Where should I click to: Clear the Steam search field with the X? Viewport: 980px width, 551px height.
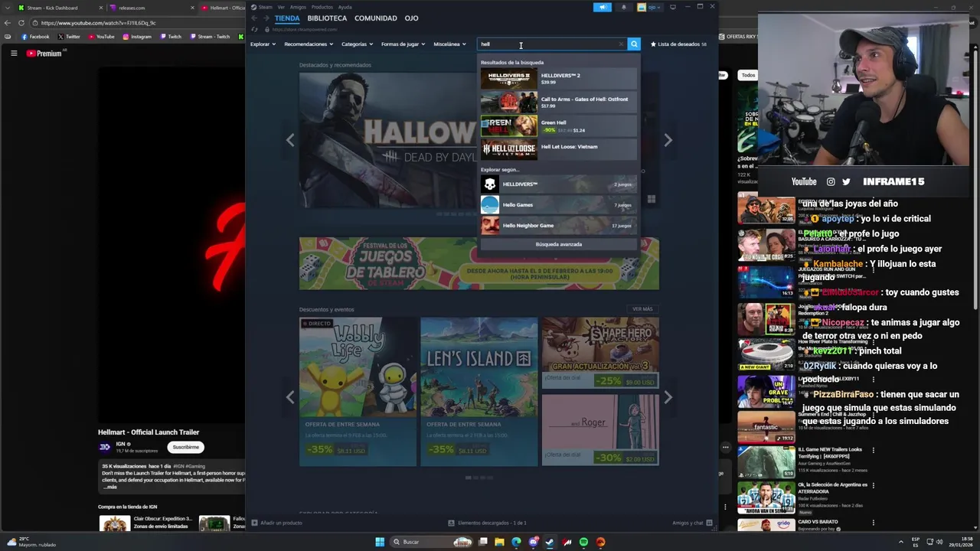[621, 44]
